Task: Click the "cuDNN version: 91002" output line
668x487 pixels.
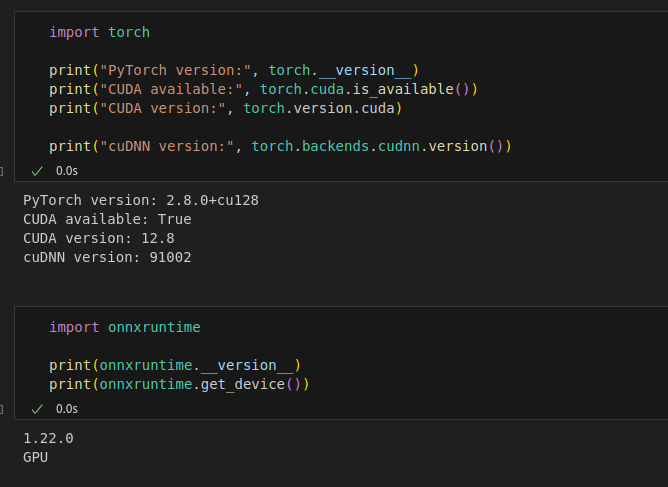Action: point(107,257)
